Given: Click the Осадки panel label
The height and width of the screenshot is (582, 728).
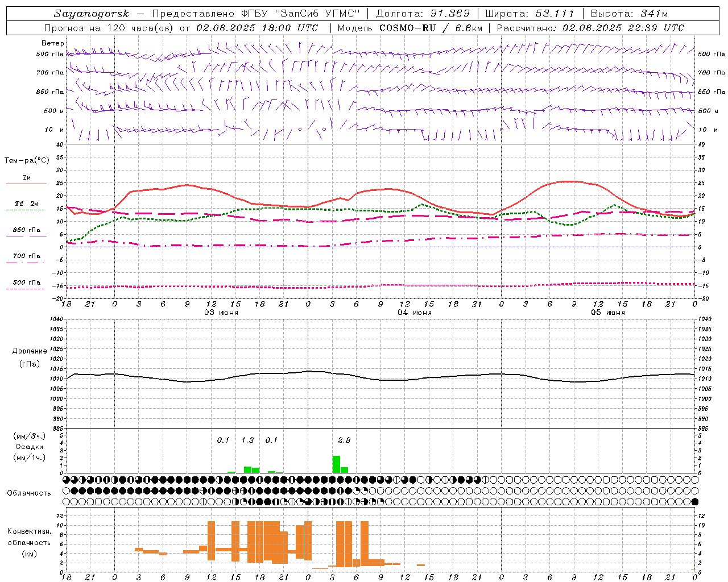Looking at the screenshot, I should 30,447.
